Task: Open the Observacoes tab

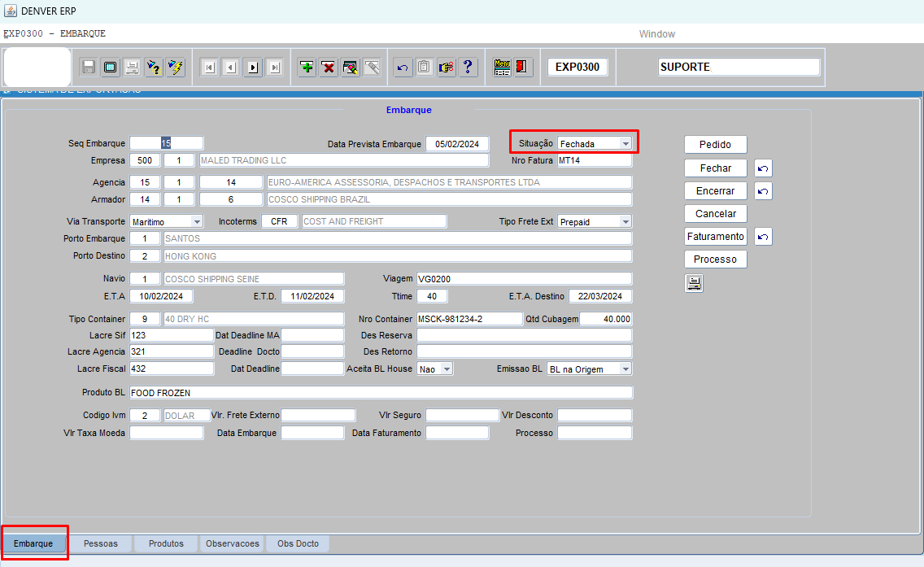Action: pyautogui.click(x=233, y=543)
